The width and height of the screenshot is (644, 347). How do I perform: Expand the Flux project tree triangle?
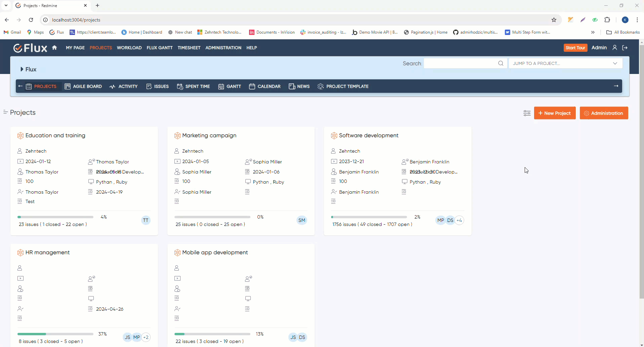coord(22,69)
